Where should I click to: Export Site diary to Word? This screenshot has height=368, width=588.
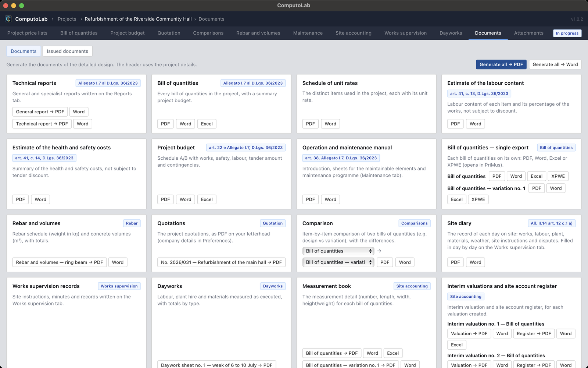[x=476, y=262]
